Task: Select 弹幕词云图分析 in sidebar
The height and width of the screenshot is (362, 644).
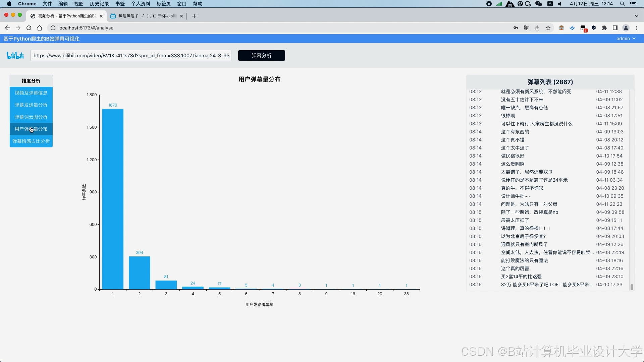Action: (31, 117)
